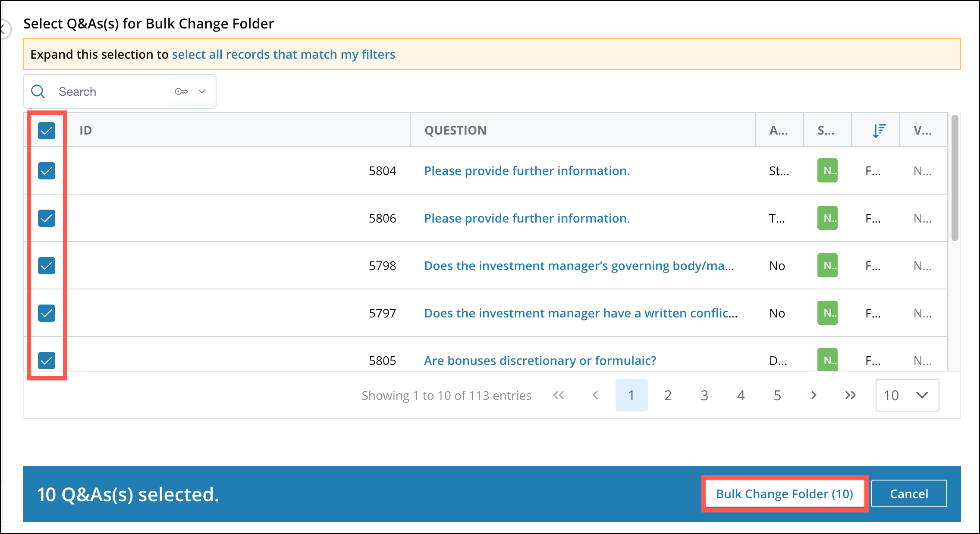Go to first page double-chevron
This screenshot has width=980, height=534.
pyautogui.click(x=559, y=395)
